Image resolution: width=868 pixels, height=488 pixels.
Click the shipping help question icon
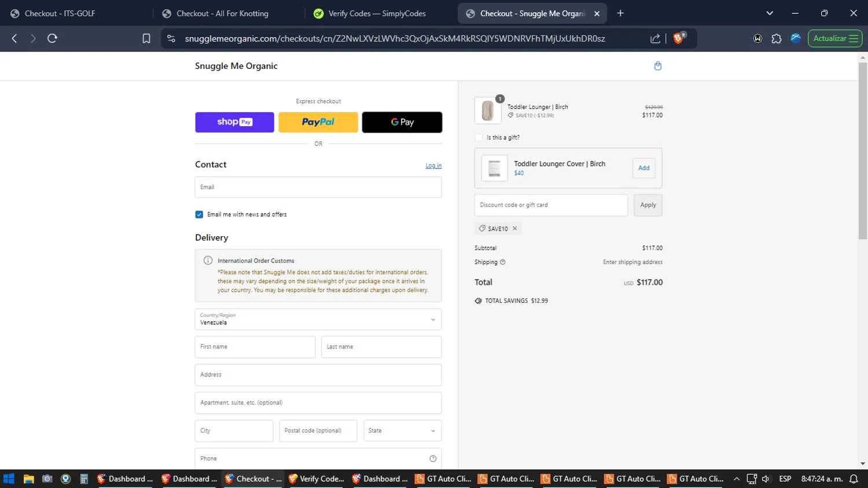pos(503,262)
